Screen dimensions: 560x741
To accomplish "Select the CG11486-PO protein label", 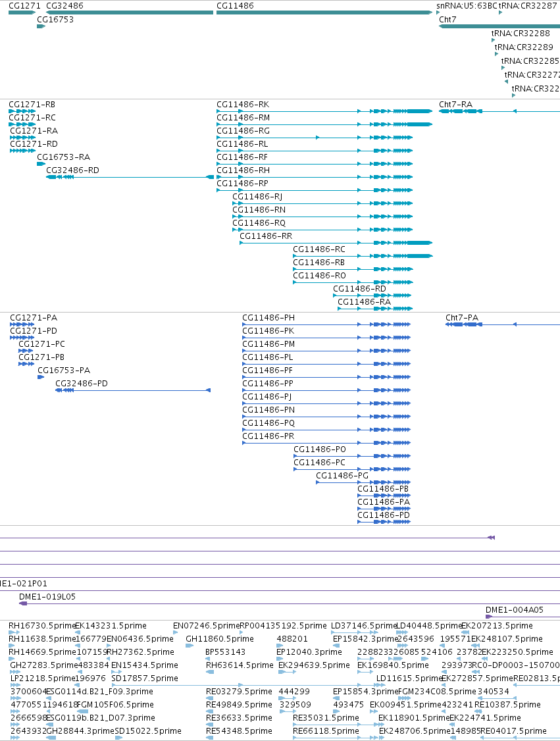I will click(320, 449).
